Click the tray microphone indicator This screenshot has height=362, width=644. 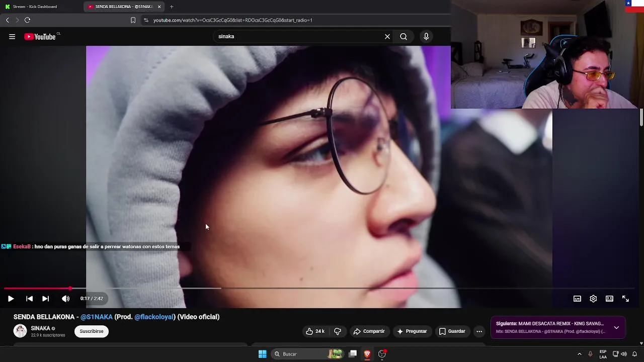(x=590, y=354)
